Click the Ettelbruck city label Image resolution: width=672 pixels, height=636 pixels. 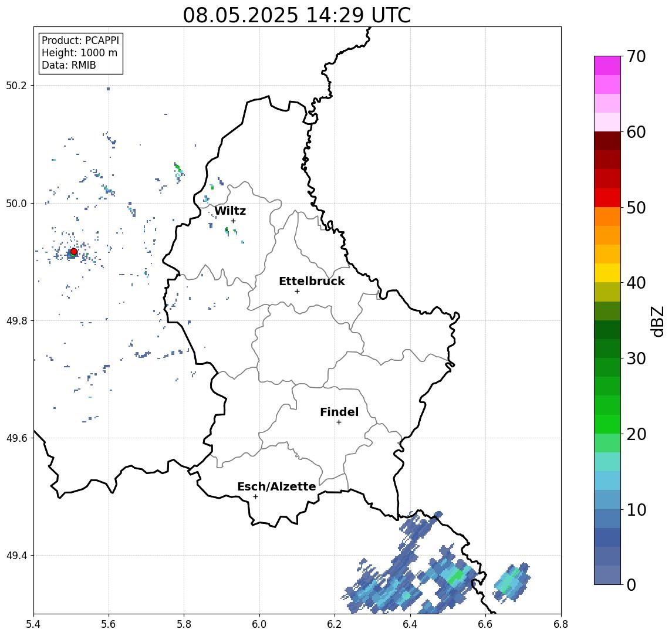312,281
